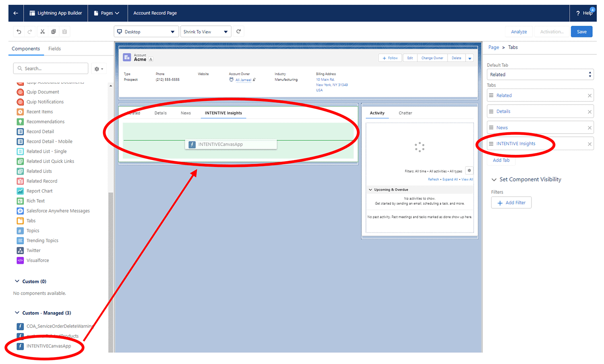Open the Desktop form factor dropdown
The height and width of the screenshot is (364, 604).
tap(146, 32)
